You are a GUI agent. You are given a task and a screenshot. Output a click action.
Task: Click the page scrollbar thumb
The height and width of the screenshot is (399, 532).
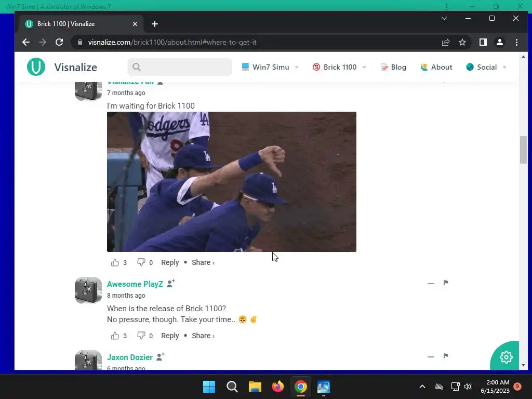523,150
